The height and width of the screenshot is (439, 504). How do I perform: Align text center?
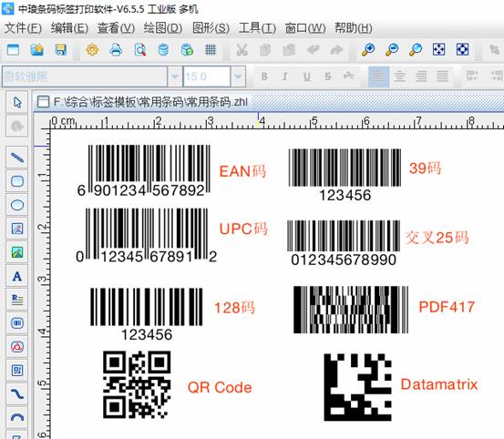(x=400, y=77)
